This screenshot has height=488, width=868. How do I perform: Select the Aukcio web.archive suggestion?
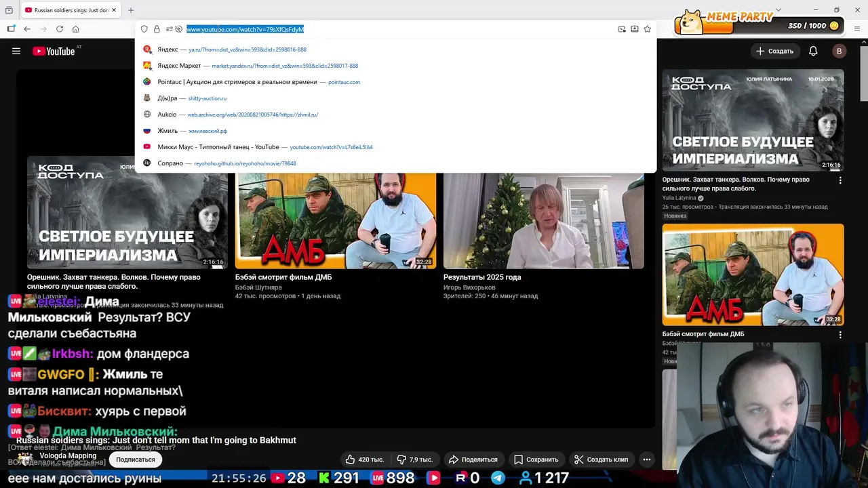pyautogui.click(x=395, y=115)
